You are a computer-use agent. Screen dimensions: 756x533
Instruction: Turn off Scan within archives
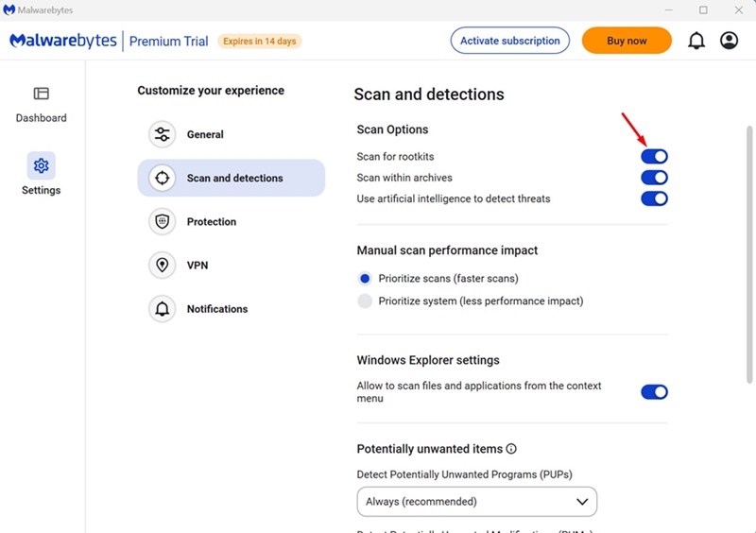coord(654,178)
